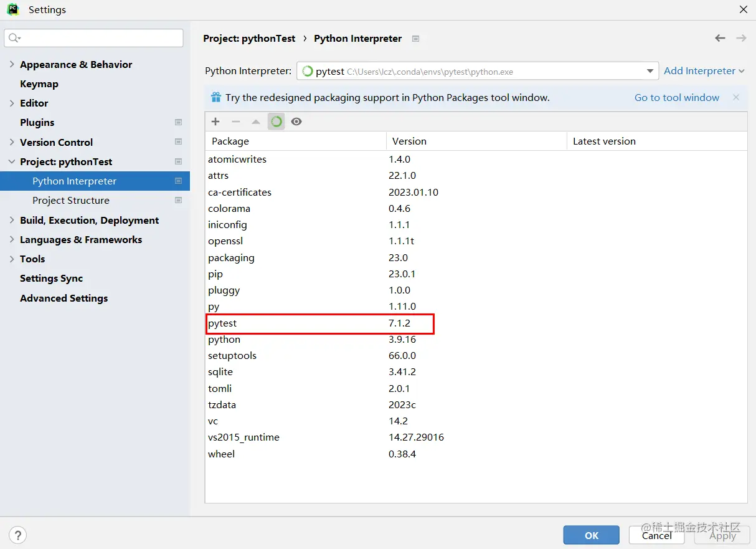Click the install package plus icon

coord(215,122)
